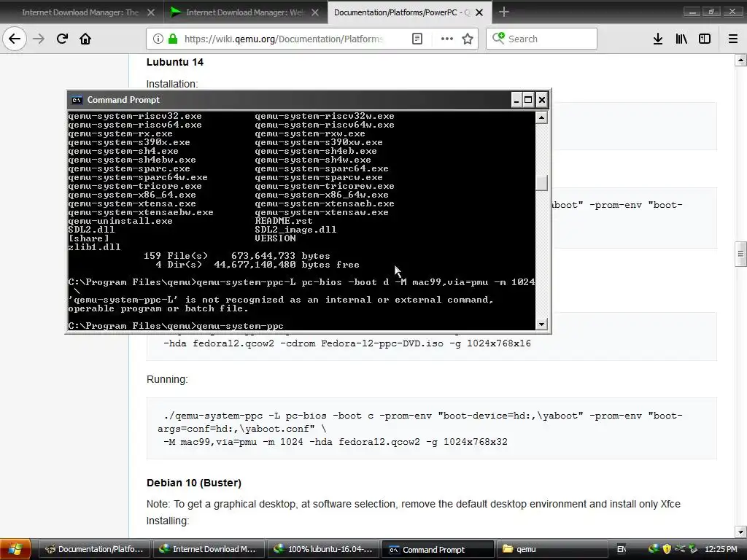Viewport: 747px width, 560px height.
Task: Open the qemu folder taskbar button
Action: pyautogui.click(x=553, y=549)
